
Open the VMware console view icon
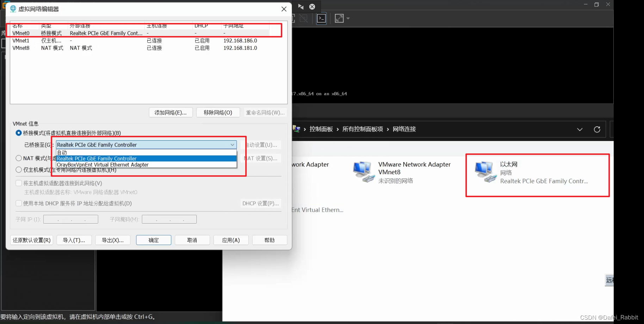click(x=321, y=18)
